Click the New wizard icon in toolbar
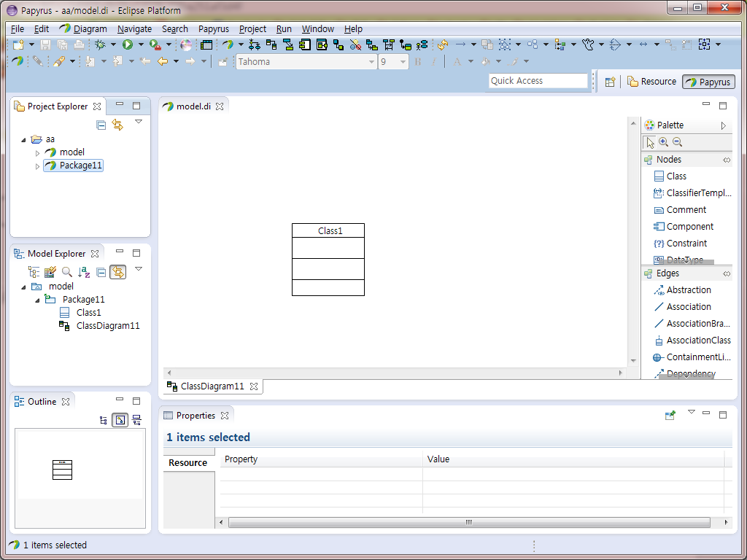 [x=18, y=44]
